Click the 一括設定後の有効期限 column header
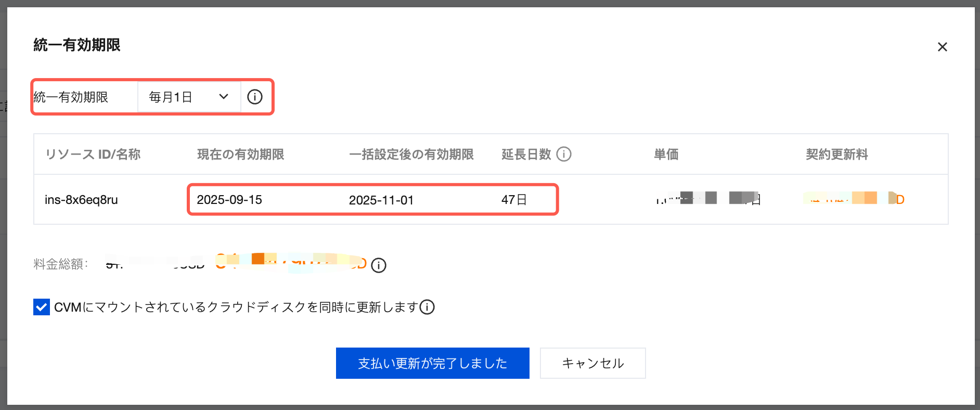Screen dimensions: 980x410 click(411, 155)
